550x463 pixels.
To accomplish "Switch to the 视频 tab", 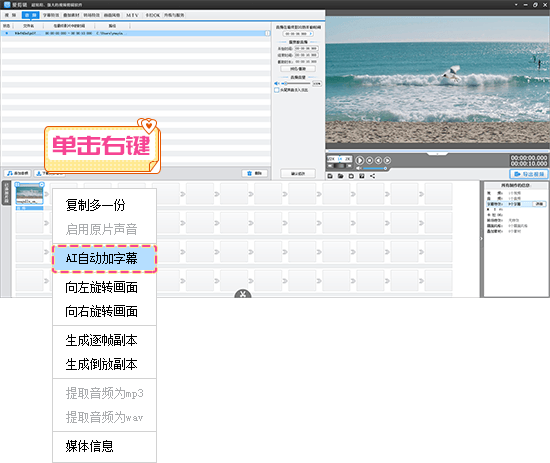I will (x=11, y=15).
